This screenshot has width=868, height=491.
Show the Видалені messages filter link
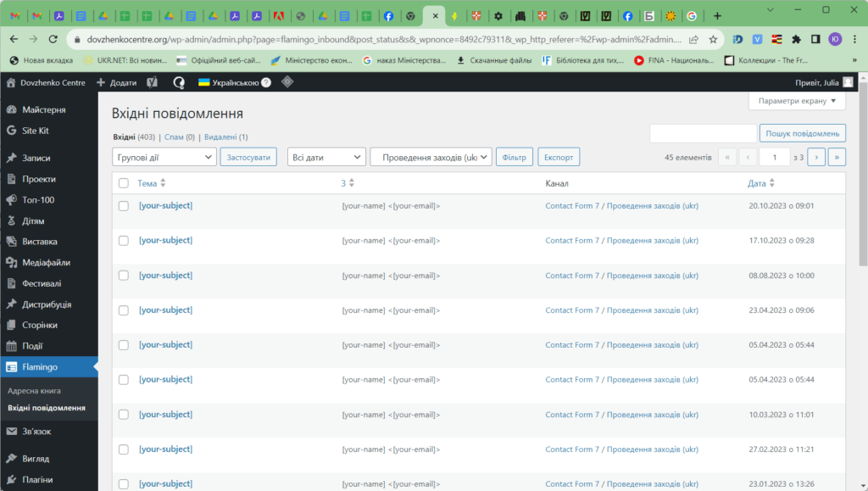click(220, 137)
